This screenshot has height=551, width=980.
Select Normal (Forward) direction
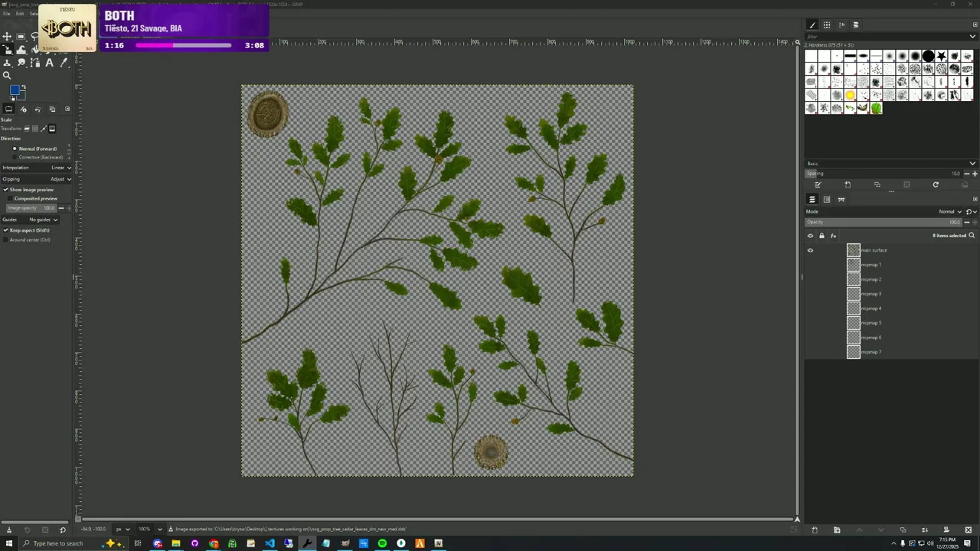pos(35,148)
